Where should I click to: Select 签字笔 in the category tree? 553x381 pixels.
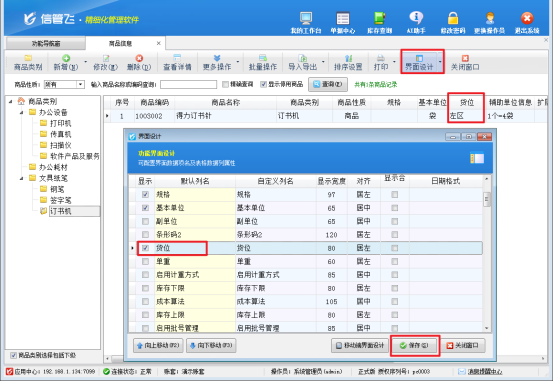pyautogui.click(x=60, y=200)
